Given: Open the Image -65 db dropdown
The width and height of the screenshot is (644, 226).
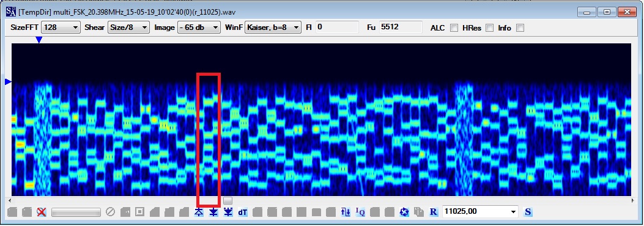Looking at the screenshot, I should point(199,27).
